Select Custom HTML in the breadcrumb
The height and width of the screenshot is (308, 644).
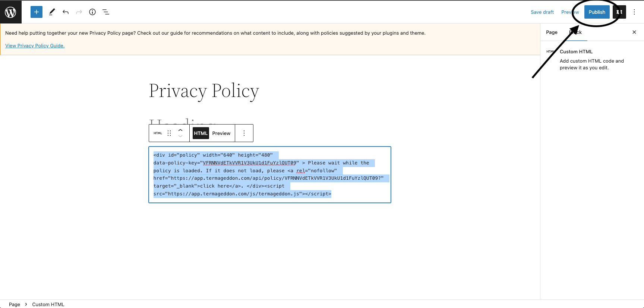[x=48, y=304]
